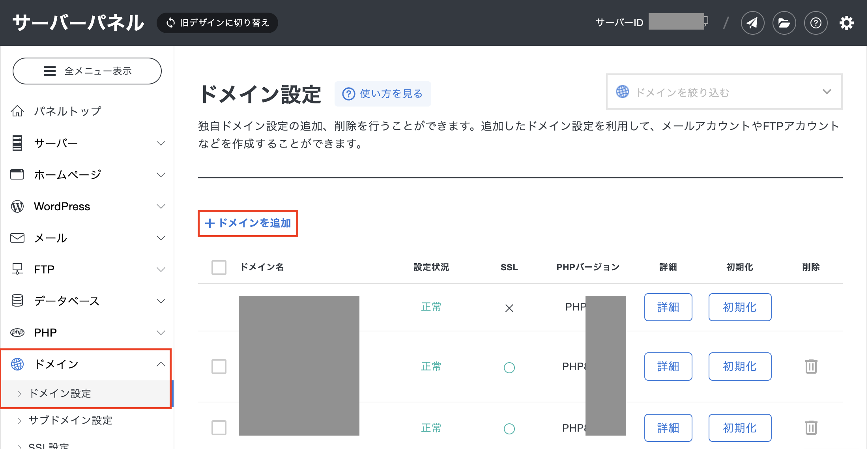Go to パネルトップ in sidebar
The image size is (868, 449).
tap(67, 111)
